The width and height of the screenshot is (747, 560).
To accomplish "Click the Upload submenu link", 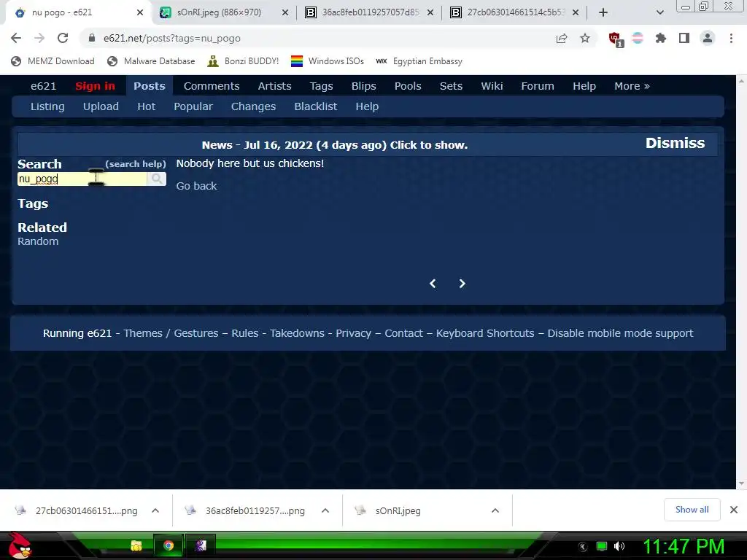I will pyautogui.click(x=101, y=106).
